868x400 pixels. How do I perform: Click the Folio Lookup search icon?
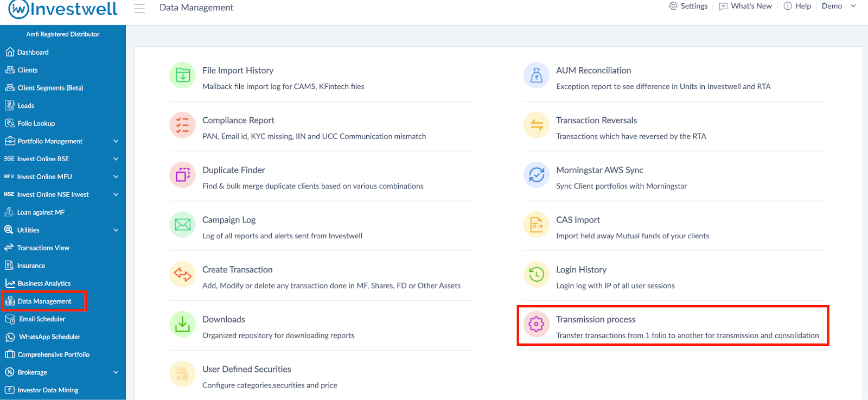click(10, 123)
